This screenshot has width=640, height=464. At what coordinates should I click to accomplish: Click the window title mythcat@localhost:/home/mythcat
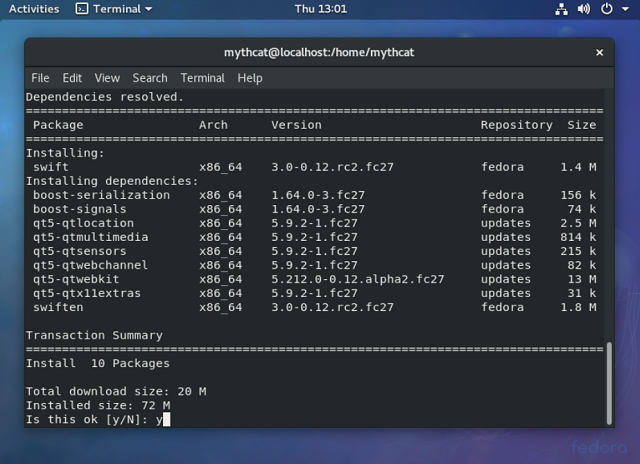[x=319, y=52]
